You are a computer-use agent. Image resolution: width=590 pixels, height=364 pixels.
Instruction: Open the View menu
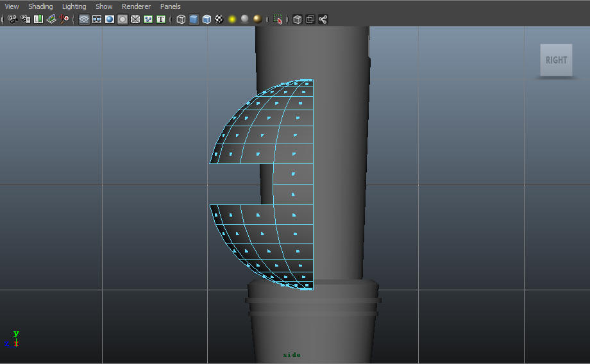tap(12, 6)
